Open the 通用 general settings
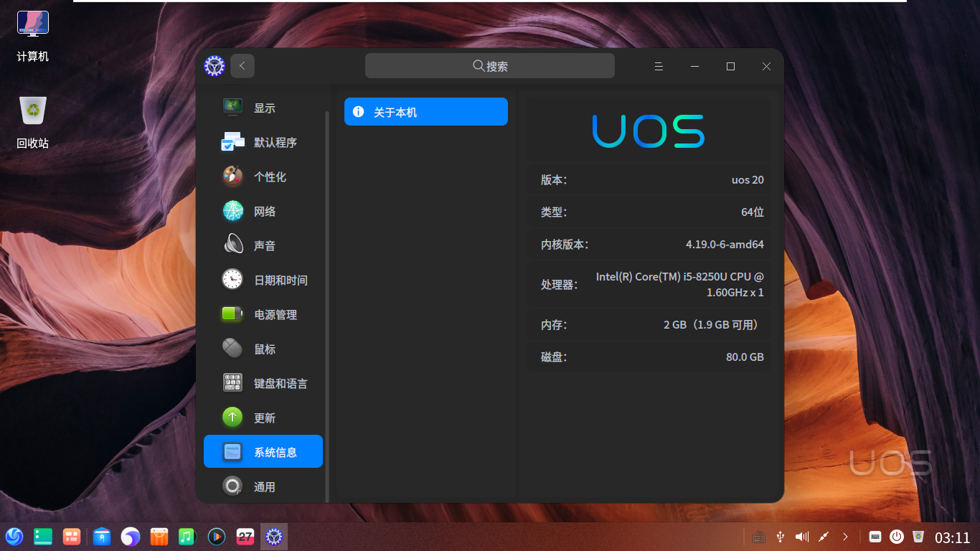The image size is (980, 551). [262, 486]
